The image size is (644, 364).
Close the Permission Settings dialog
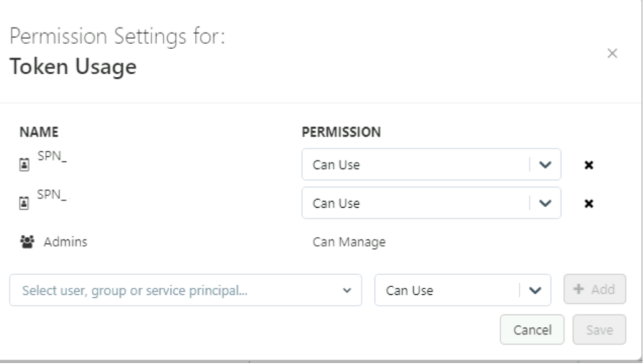click(611, 54)
